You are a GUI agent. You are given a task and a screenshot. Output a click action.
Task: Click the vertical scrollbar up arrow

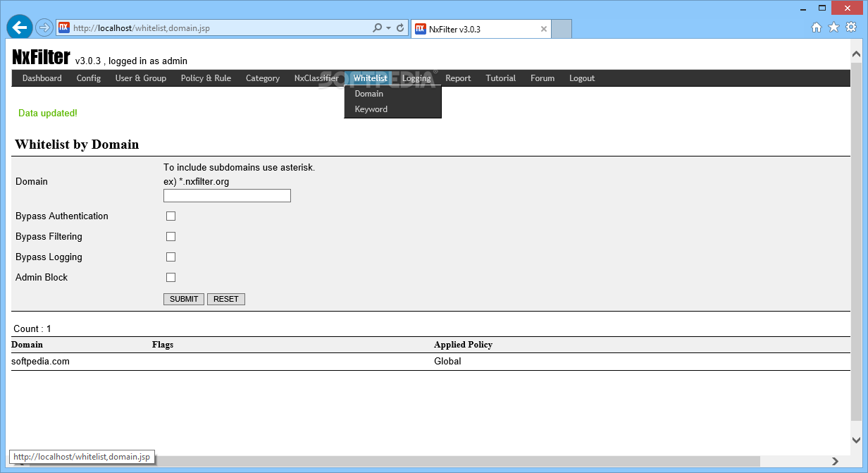click(x=857, y=54)
